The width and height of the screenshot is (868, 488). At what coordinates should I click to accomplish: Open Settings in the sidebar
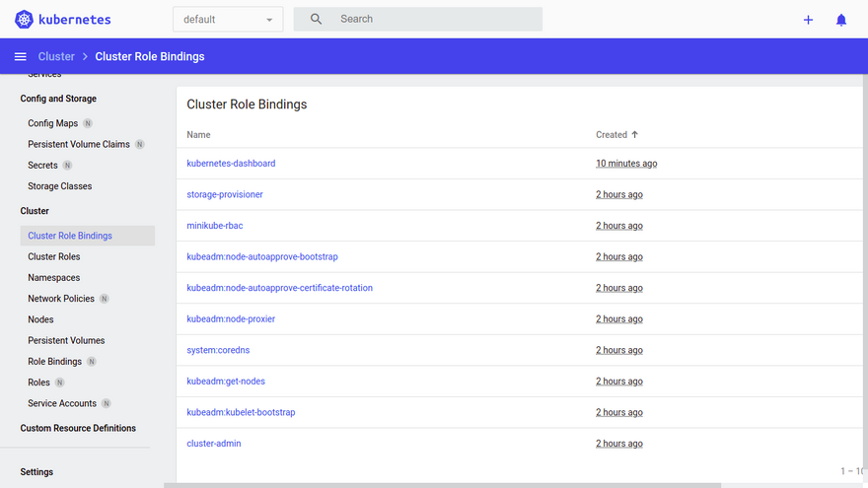pyautogui.click(x=36, y=472)
